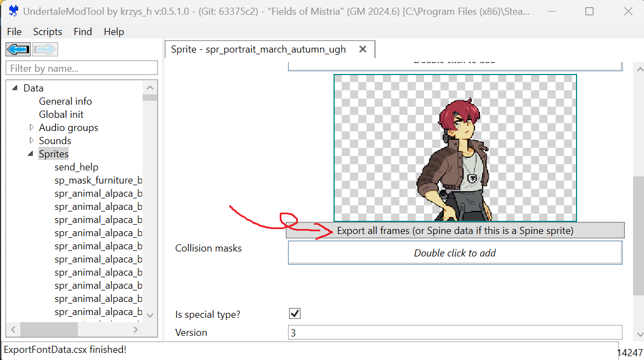
Task: Click the ExportFontData.csx finished status text
Action: [65, 350]
